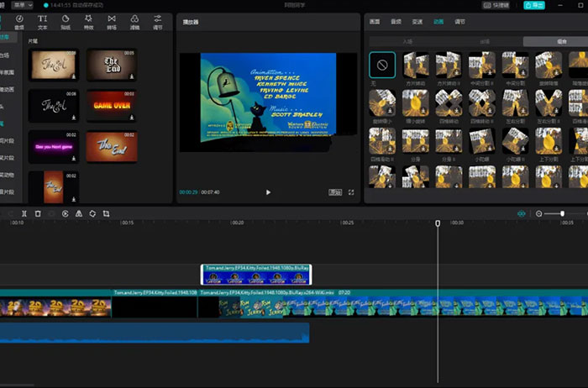The image size is (588, 388).
Task: Click the 00:20 mark on the timeline ruler
Action: [237, 223]
